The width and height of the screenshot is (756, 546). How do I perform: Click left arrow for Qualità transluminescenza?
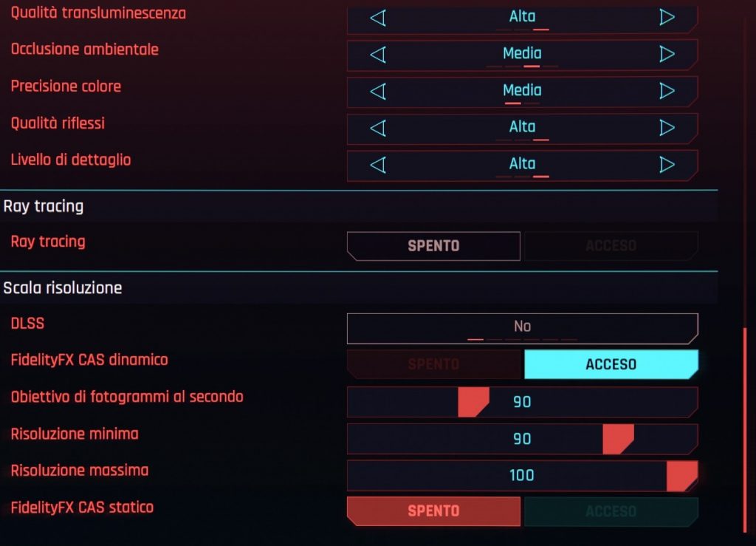pyautogui.click(x=378, y=18)
